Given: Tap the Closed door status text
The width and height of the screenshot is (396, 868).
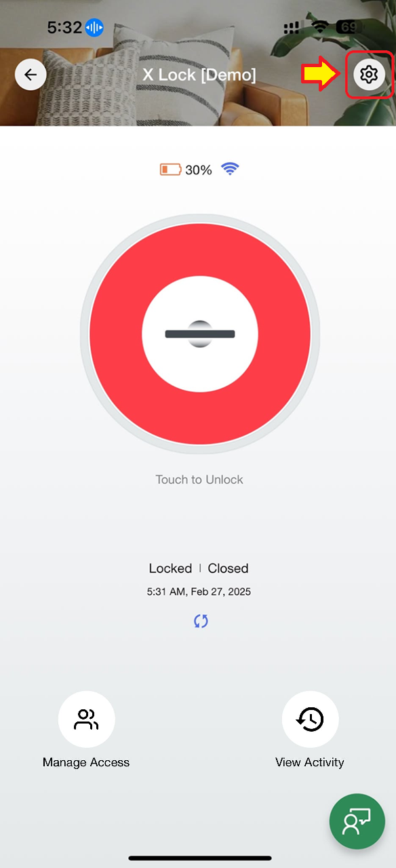Looking at the screenshot, I should (x=229, y=568).
